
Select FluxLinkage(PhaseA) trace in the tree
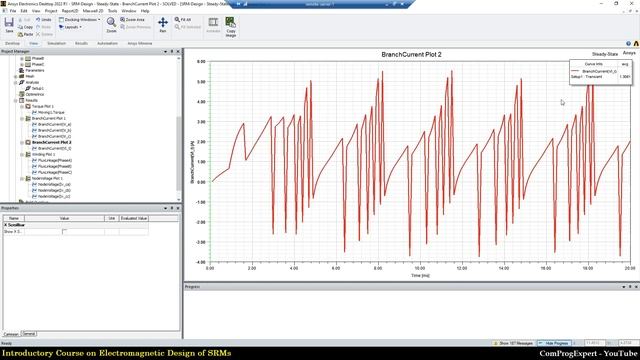coord(55,160)
